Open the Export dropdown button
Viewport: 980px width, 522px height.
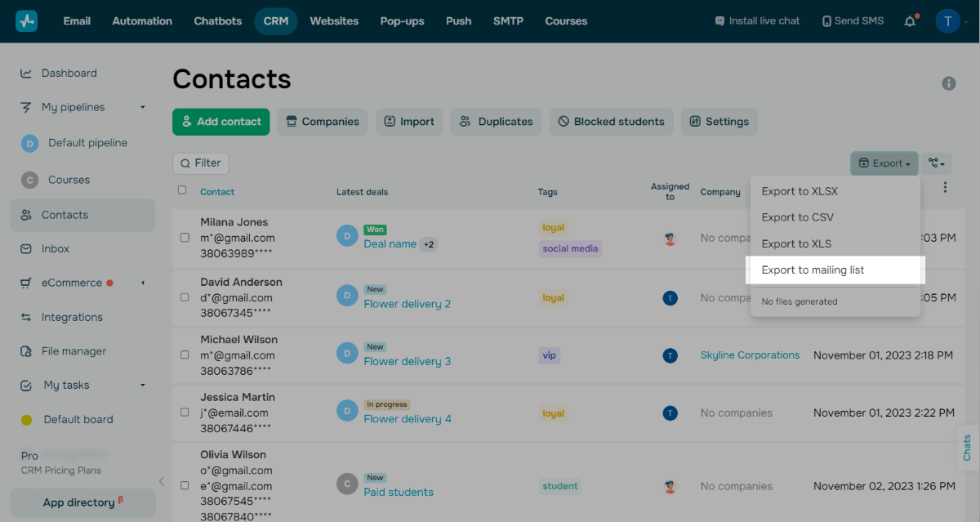coord(884,163)
